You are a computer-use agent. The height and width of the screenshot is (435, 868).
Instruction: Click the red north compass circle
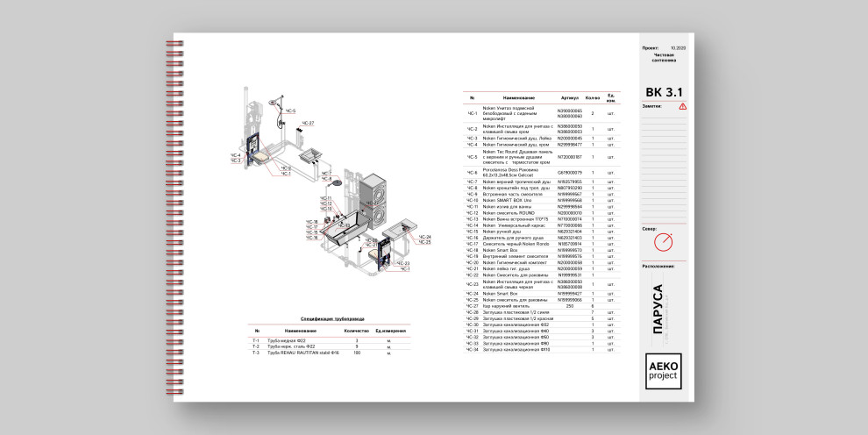(x=665, y=241)
